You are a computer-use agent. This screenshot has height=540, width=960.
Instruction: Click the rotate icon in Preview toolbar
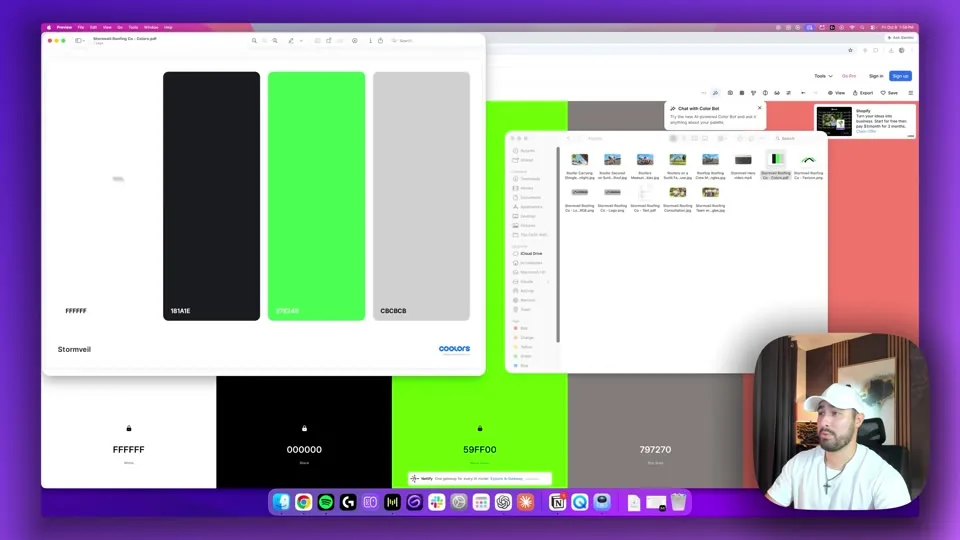[329, 40]
